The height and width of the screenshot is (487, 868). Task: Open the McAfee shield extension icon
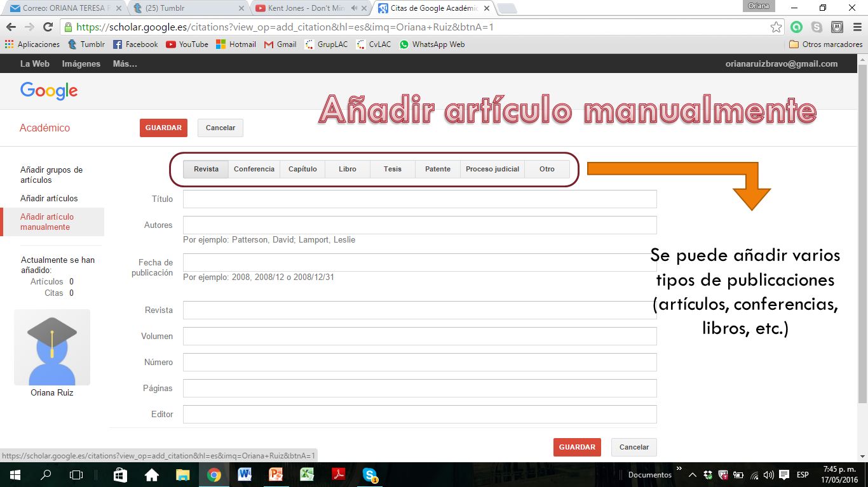pos(837,27)
